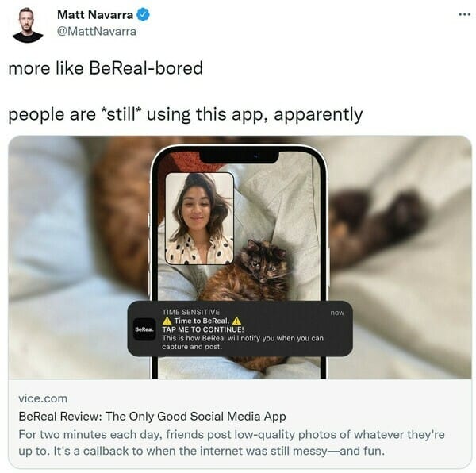Screen dimensions: 476x473
Task: Click Matt Navarra's profile avatar
Action: [28, 25]
